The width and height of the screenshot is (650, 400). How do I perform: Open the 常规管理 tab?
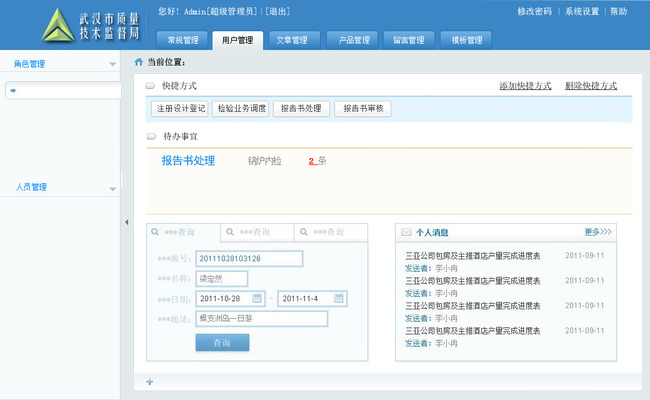point(182,40)
